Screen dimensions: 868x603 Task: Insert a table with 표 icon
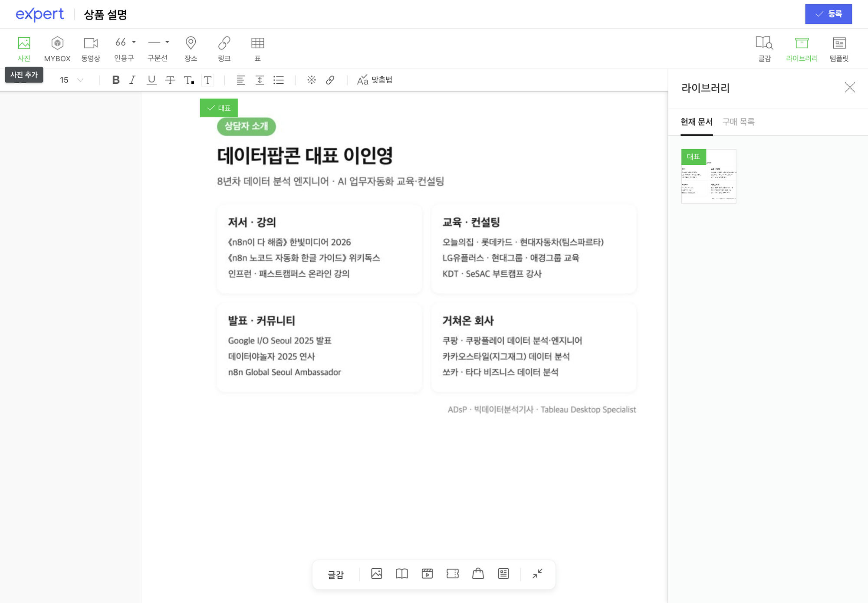[257, 43]
